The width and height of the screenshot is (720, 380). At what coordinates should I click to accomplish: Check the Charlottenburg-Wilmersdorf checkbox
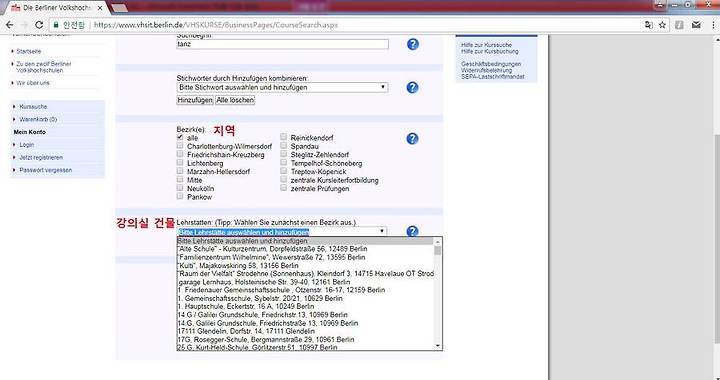click(180, 146)
